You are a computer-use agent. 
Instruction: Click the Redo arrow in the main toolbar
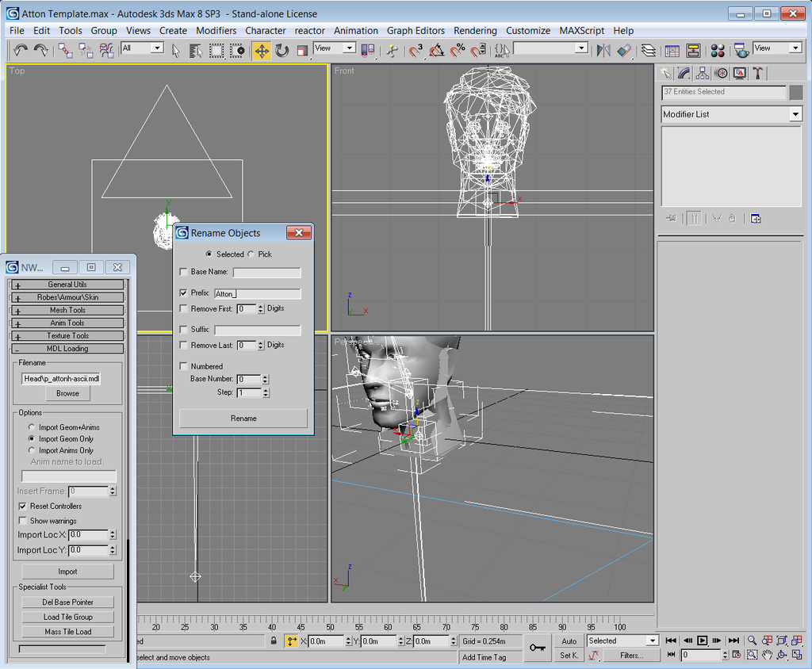pyautogui.click(x=41, y=50)
